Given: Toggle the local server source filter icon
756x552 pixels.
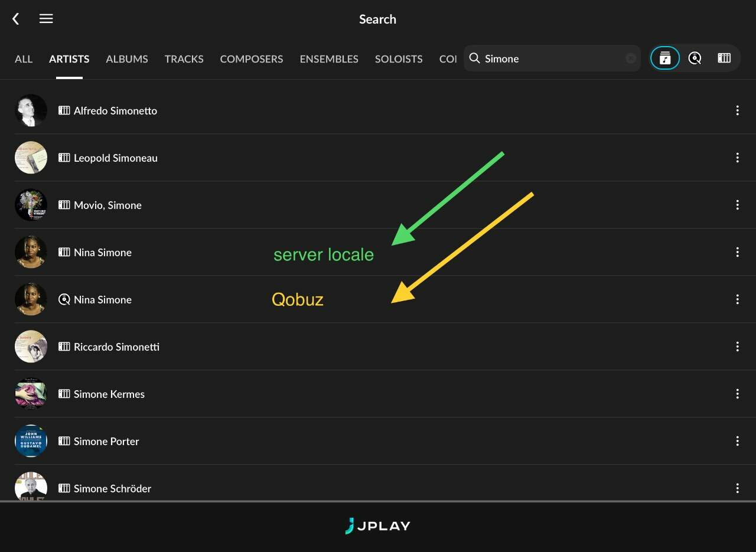Looking at the screenshot, I should (x=724, y=58).
